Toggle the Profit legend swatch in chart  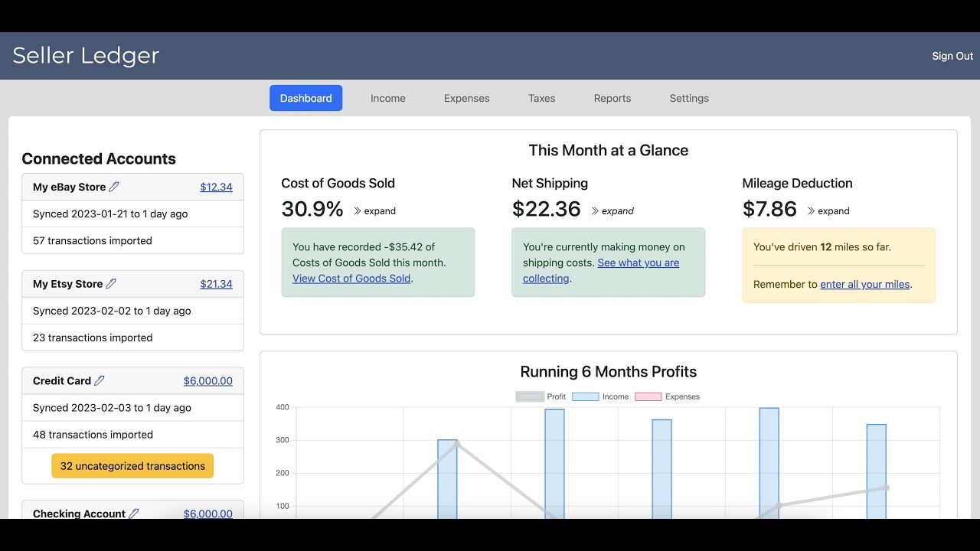click(x=530, y=396)
